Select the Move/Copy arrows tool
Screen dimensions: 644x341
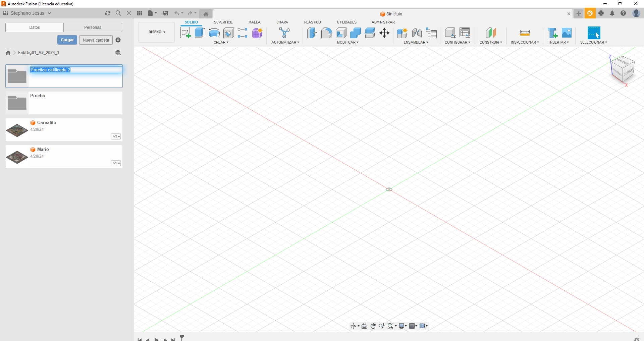(x=384, y=33)
